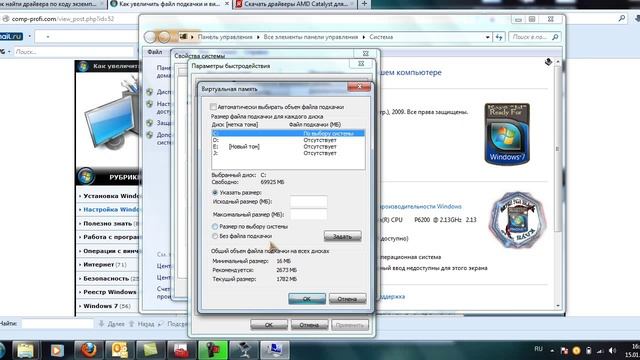Open 'Файл' menu in Control Panel
This screenshot has height=360, width=640.
click(x=155, y=52)
